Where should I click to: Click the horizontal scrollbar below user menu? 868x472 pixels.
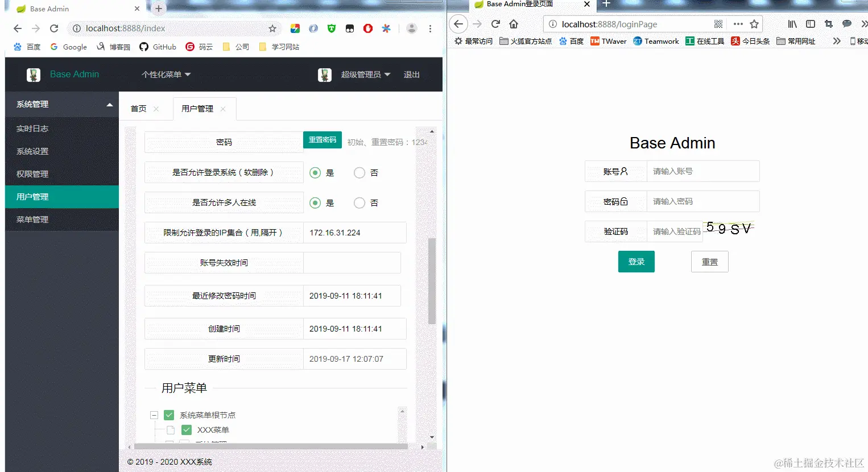click(x=271, y=447)
